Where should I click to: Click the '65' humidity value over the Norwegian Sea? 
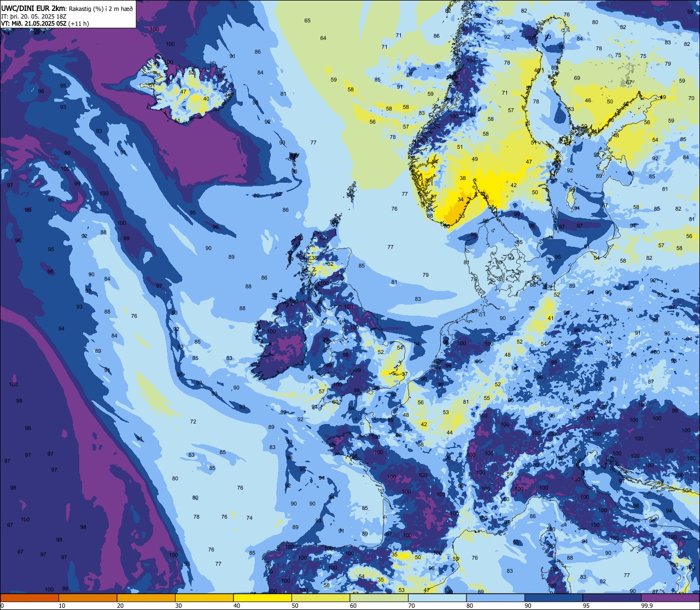(307, 21)
